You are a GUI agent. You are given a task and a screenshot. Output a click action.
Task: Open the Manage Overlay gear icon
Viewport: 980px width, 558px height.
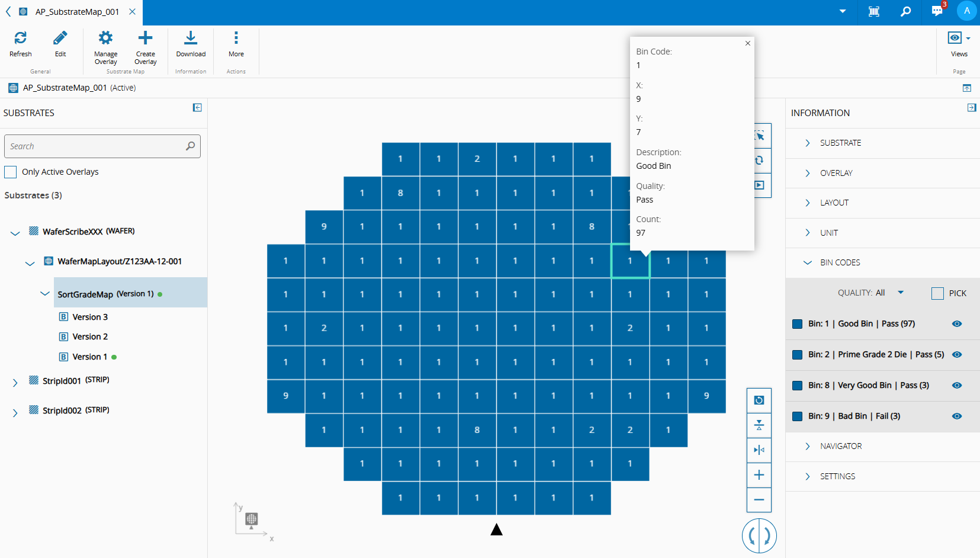[x=105, y=38]
